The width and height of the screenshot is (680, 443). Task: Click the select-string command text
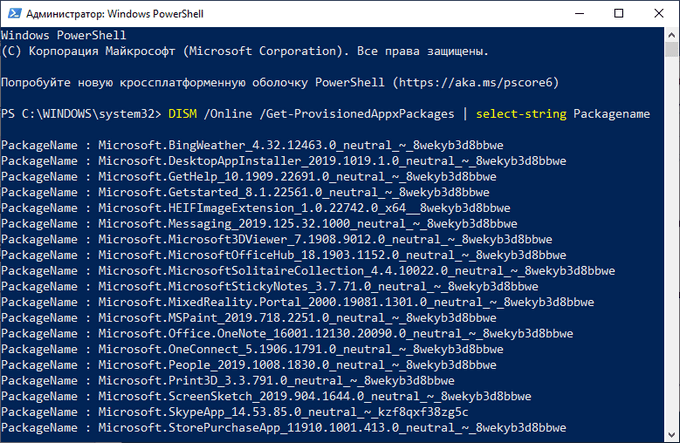point(521,114)
